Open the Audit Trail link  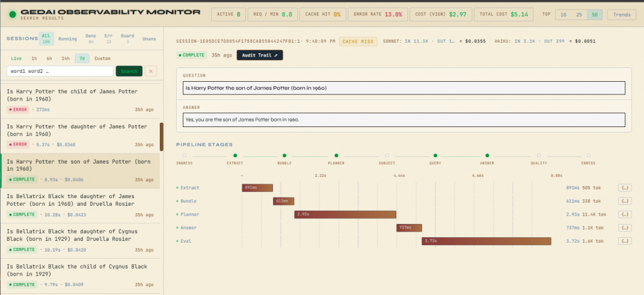click(x=260, y=55)
